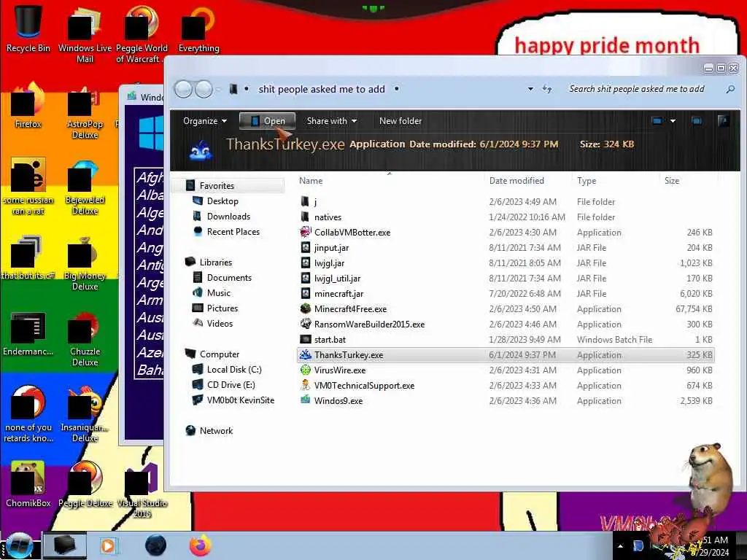Sort by the Size column header
The width and height of the screenshot is (747, 560).
point(672,181)
